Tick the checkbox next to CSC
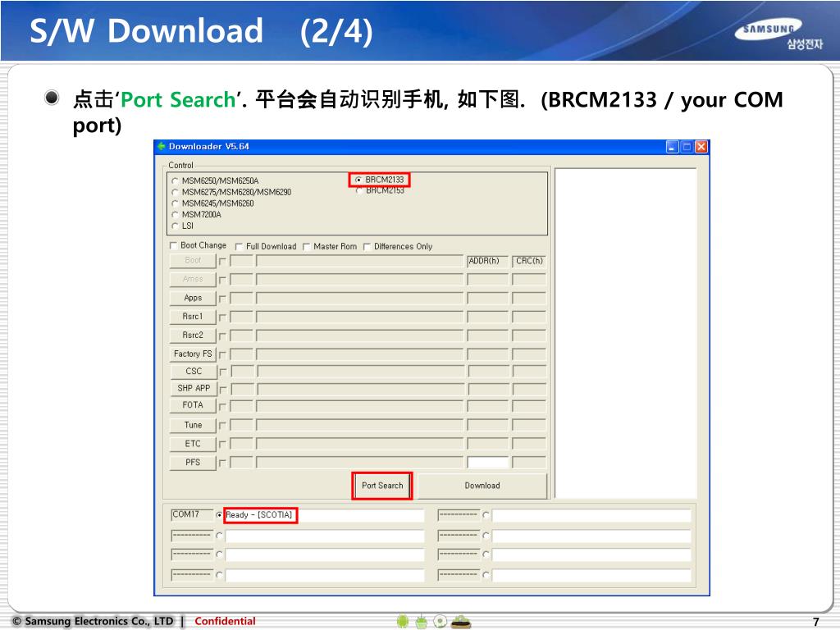The height and width of the screenshot is (630, 840). (223, 372)
